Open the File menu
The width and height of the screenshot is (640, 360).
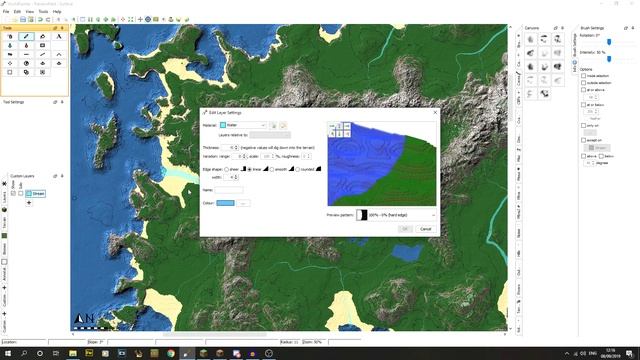tap(6, 11)
